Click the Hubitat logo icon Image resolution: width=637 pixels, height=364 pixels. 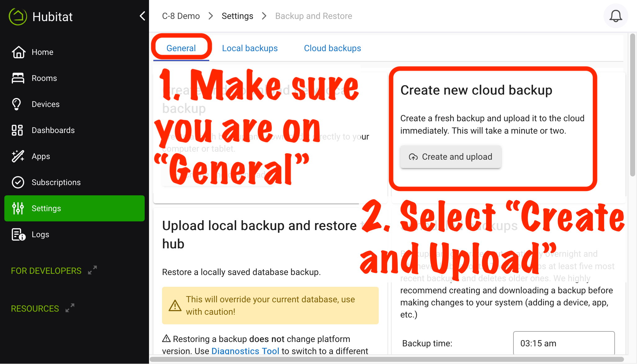point(18,16)
